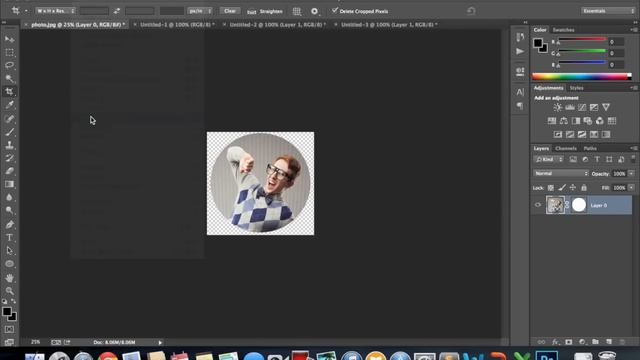Screen dimensions: 640x360
Task: Select the History Brush tool
Action: pyautogui.click(x=9, y=158)
